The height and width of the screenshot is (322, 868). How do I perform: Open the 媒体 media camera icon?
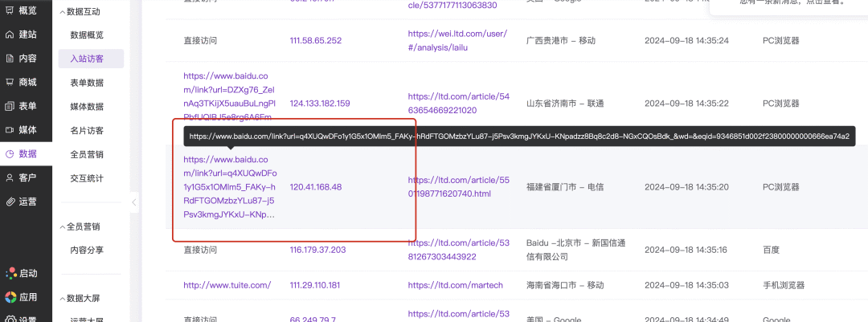(x=10, y=130)
